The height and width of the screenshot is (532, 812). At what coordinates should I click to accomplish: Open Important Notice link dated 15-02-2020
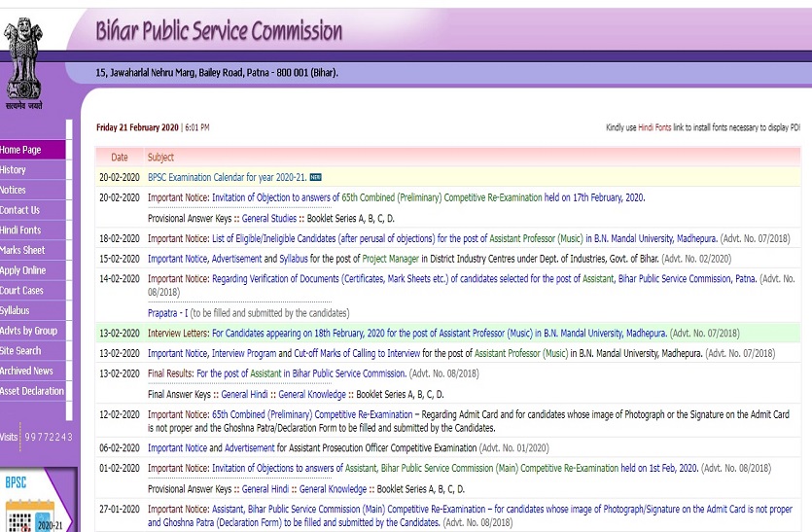pos(178,259)
